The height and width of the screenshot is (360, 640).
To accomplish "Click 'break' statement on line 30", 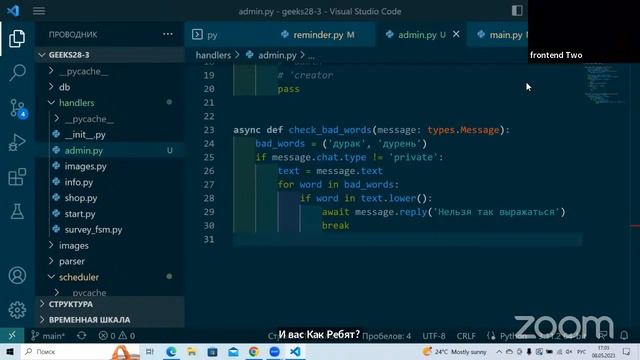I will click(336, 225).
